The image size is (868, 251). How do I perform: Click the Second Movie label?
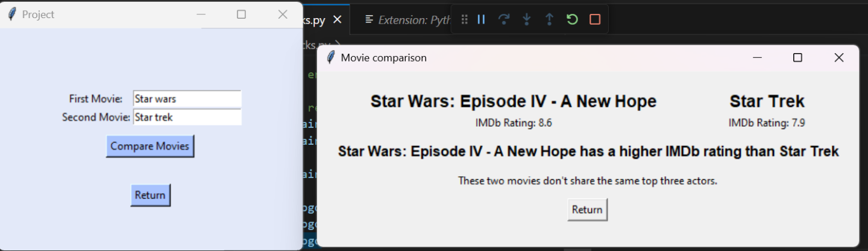point(96,117)
